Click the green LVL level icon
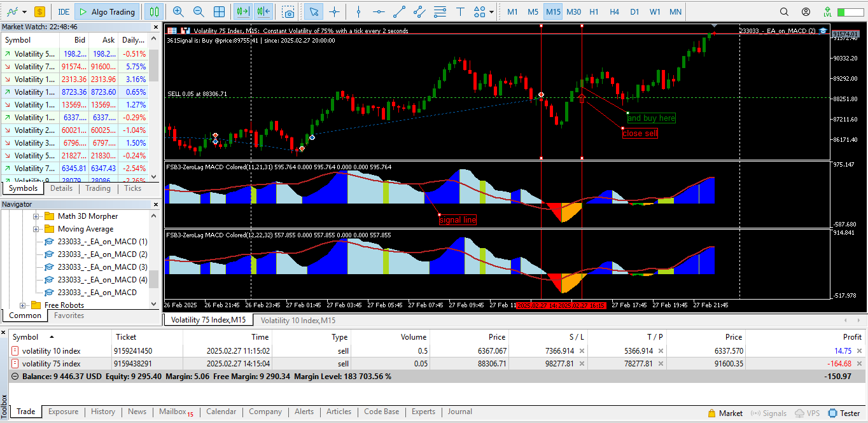Image resolution: width=868 pixels, height=423 pixels. coord(827,11)
